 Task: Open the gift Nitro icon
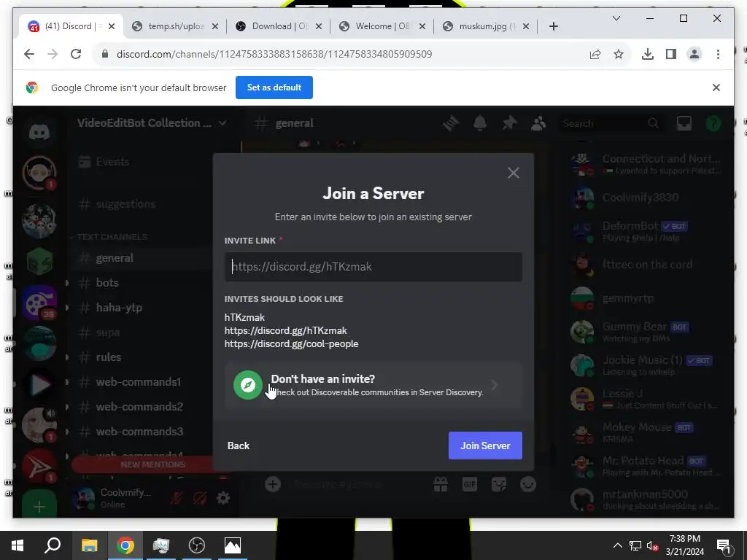[440, 485]
